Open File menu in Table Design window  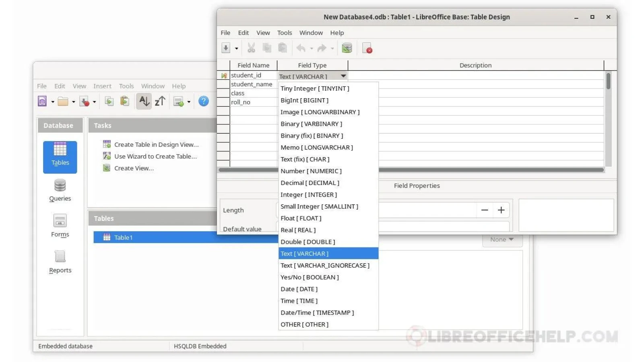(225, 33)
